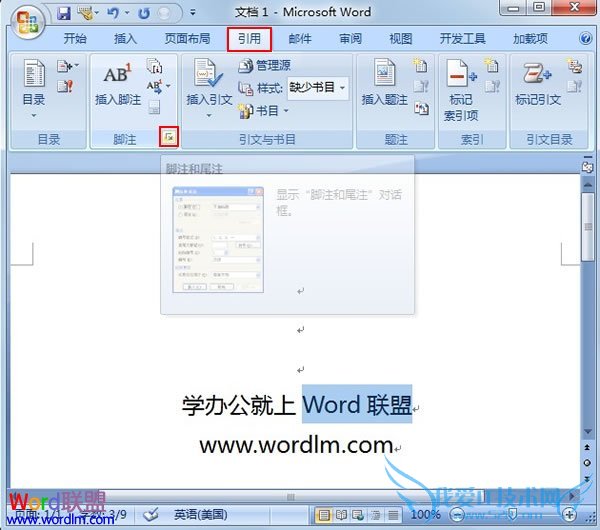
Task: Switch to Full Screen Reading view
Action: click(342, 514)
